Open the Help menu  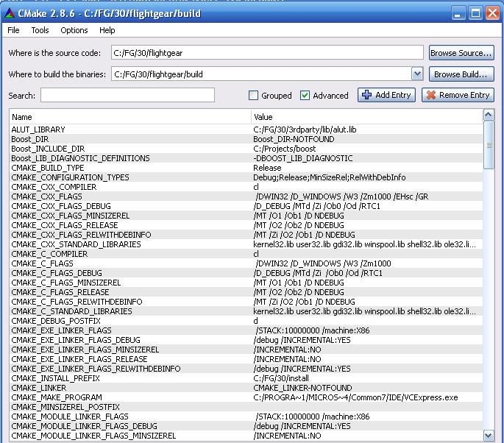pyautogui.click(x=107, y=30)
